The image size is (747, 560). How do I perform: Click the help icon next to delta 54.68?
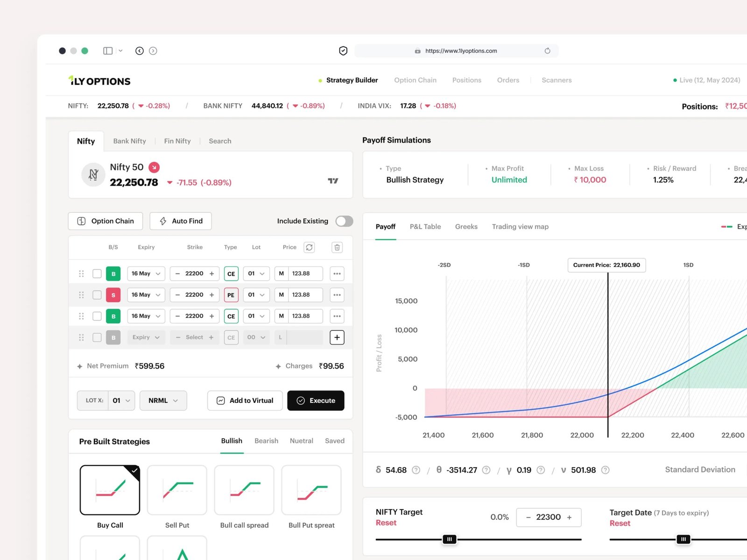pos(416,470)
